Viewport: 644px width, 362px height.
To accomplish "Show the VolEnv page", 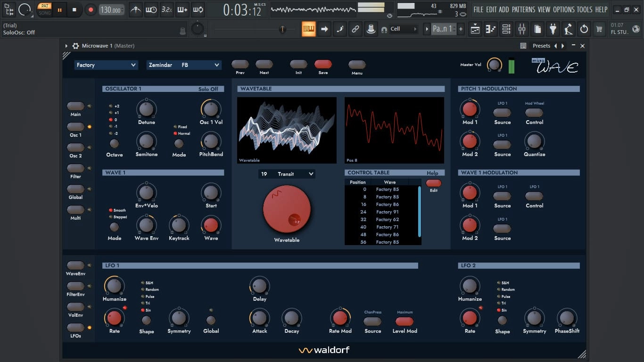I will point(75,307).
